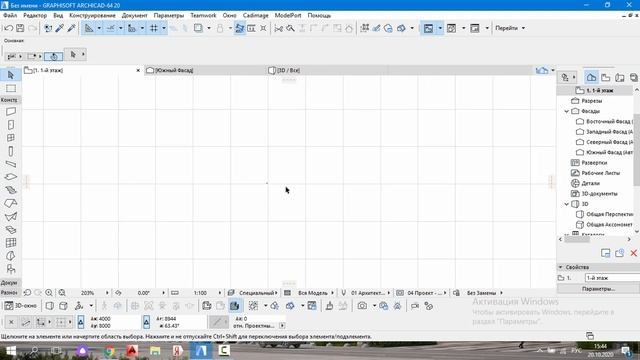This screenshot has height=360, width=640.
Task: Select the Door tool in toolbox
Action: click(11, 125)
